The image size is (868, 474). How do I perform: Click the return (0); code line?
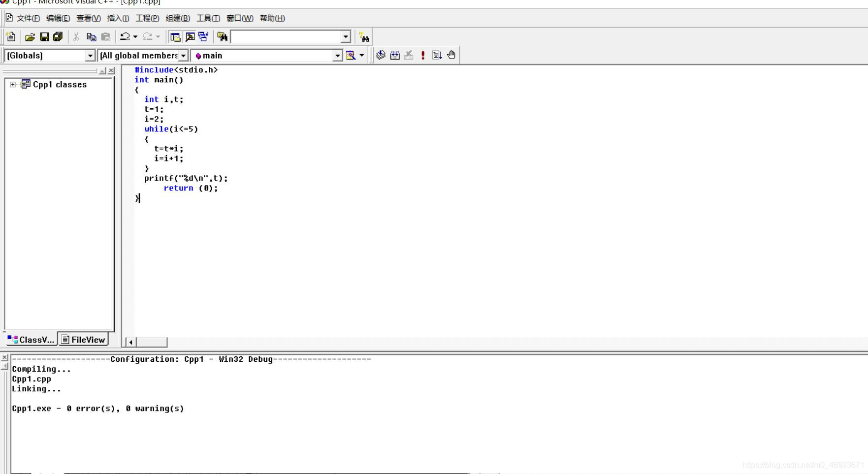click(x=191, y=188)
